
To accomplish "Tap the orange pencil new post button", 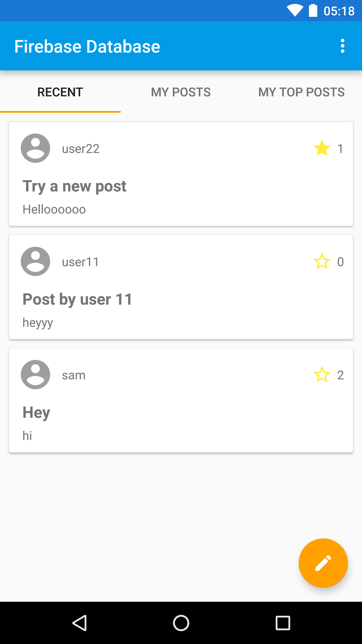I will tap(323, 563).
